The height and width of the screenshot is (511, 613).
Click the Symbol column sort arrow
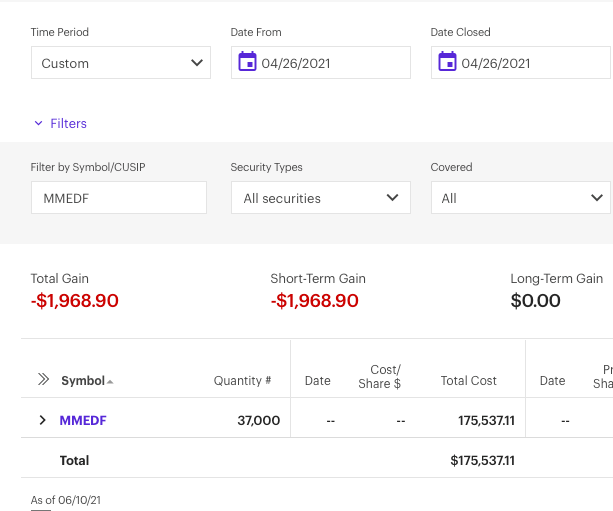pyautogui.click(x=110, y=382)
